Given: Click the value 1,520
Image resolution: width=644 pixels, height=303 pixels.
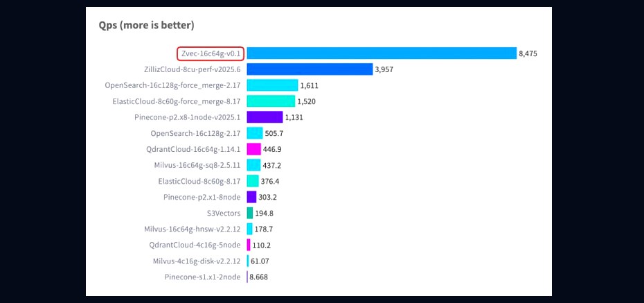Looking at the screenshot, I should [306, 102].
